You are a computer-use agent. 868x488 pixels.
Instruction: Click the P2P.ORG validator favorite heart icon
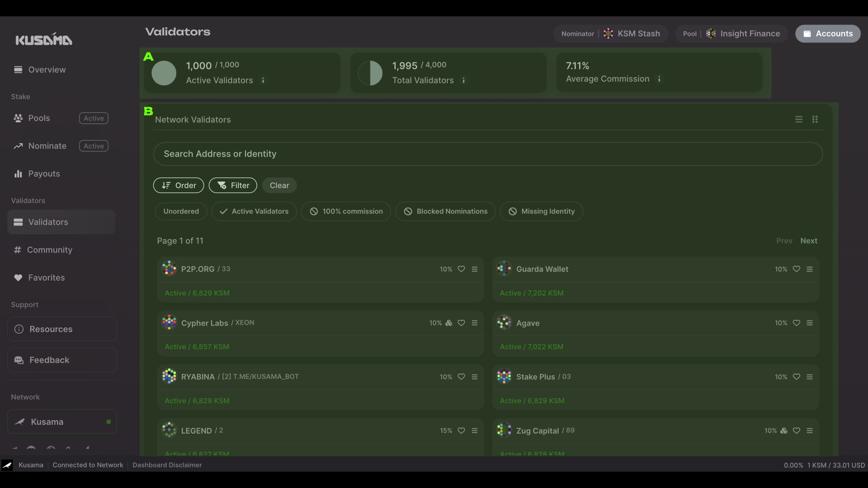click(462, 269)
